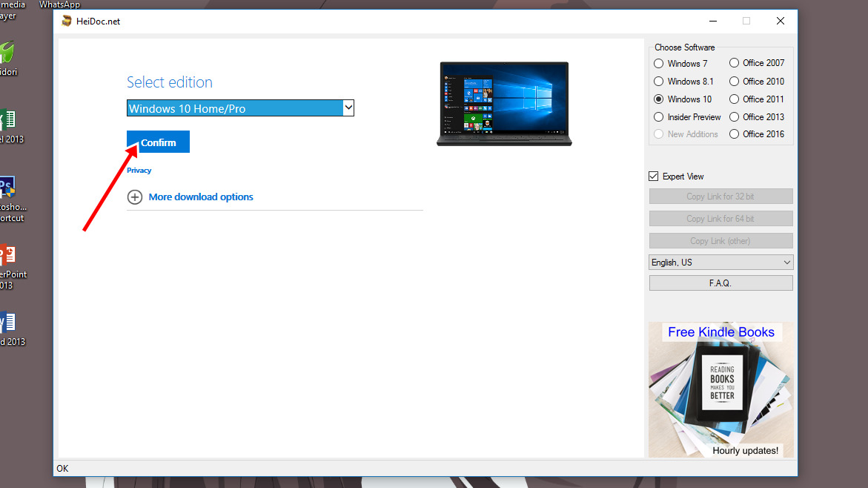Screen dimensions: 868x488
Task: Open the Word 2013 desktop icon
Action: click(x=6, y=323)
